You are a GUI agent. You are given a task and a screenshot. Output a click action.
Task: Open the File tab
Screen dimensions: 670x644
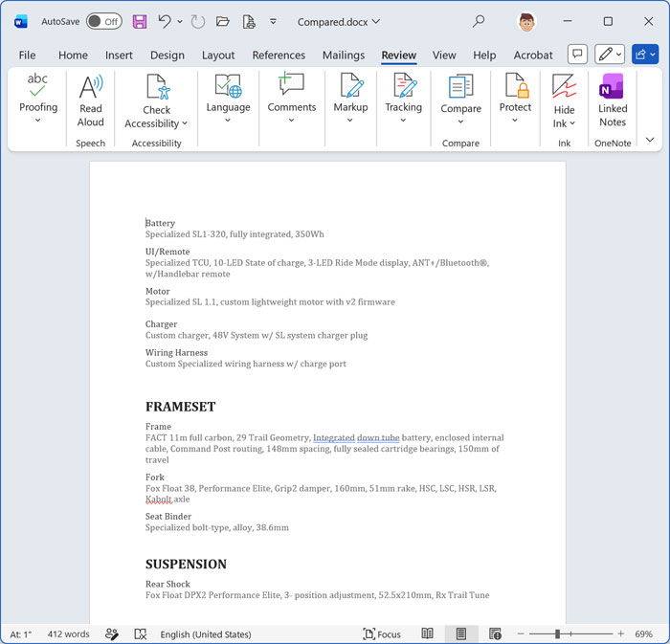[x=27, y=56]
